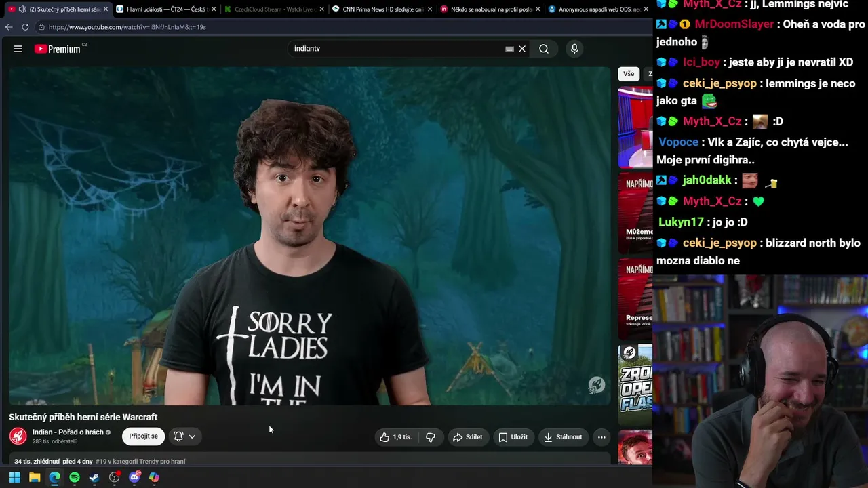Click the 283 tis. odběratelů subscriber count
868x488 pixels.
tap(55, 442)
